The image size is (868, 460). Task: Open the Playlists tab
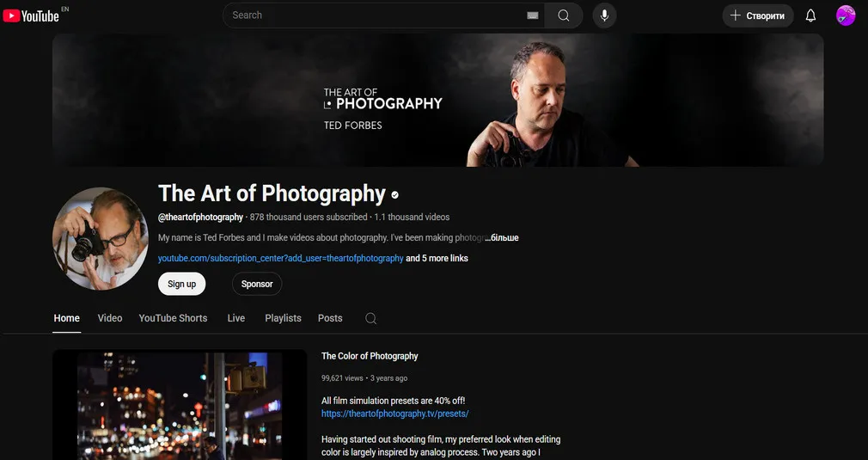(x=283, y=318)
